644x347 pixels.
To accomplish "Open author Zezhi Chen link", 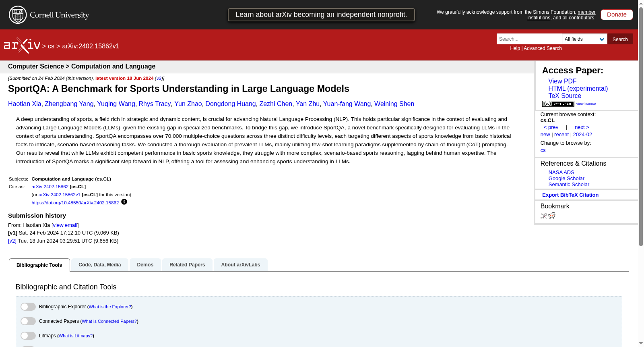I will 276,104.
